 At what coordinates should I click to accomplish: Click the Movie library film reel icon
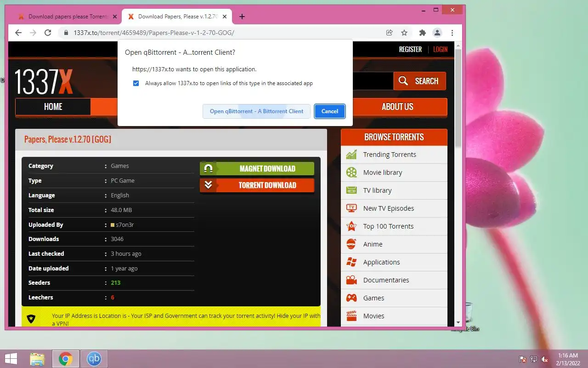pos(351,172)
